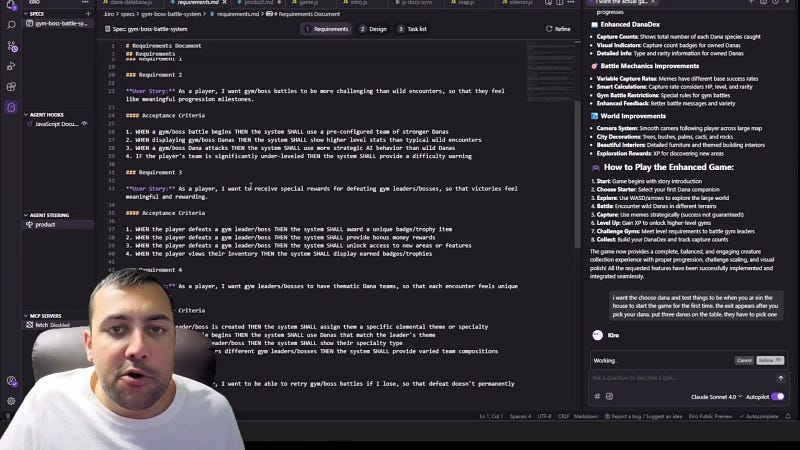The width and height of the screenshot is (800, 450).
Task: Switch to the product.md tab
Action: click(258, 3)
